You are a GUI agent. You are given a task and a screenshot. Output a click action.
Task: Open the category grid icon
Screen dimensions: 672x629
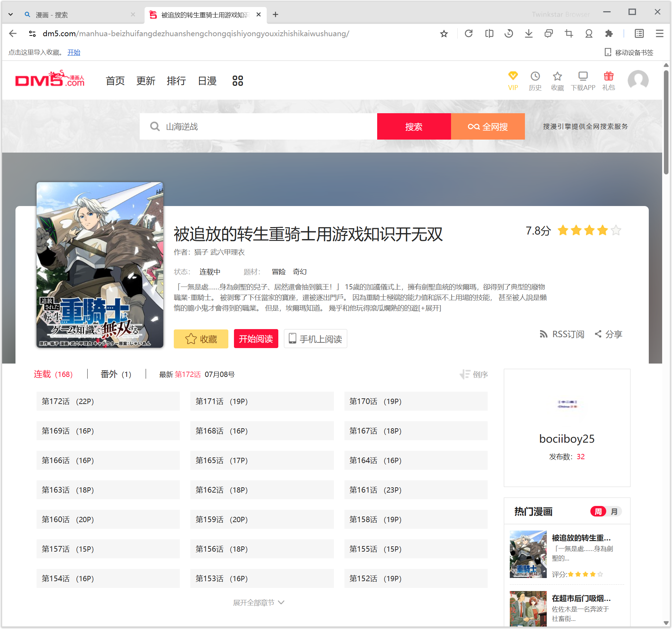tap(238, 81)
